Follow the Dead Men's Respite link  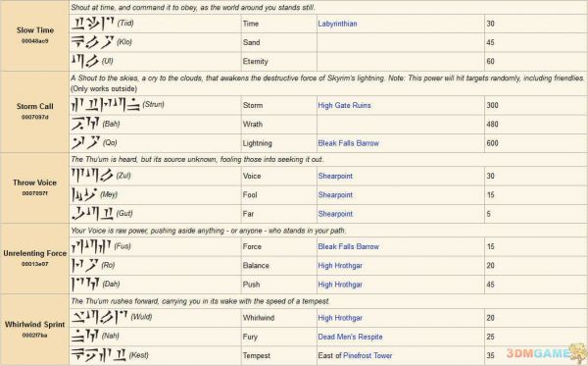pos(350,337)
